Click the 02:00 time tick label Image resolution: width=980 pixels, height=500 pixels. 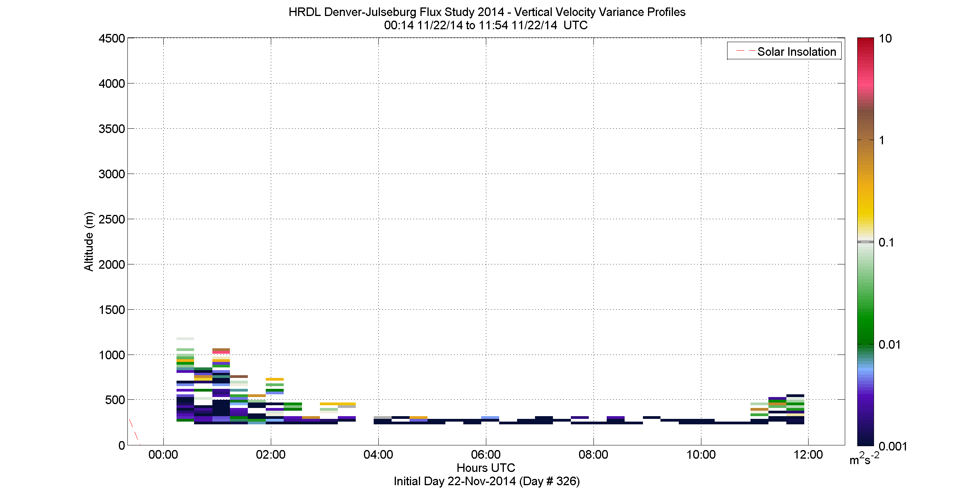click(271, 455)
